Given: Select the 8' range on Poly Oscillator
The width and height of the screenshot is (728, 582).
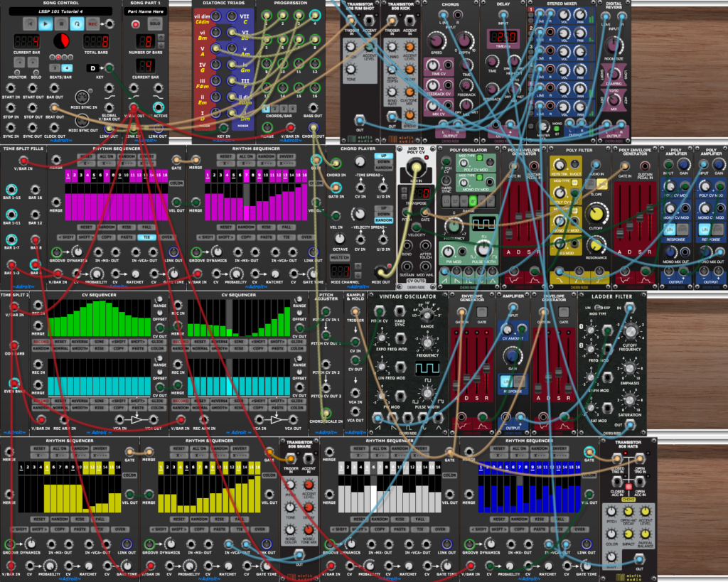Looking at the screenshot, I should (472, 201).
